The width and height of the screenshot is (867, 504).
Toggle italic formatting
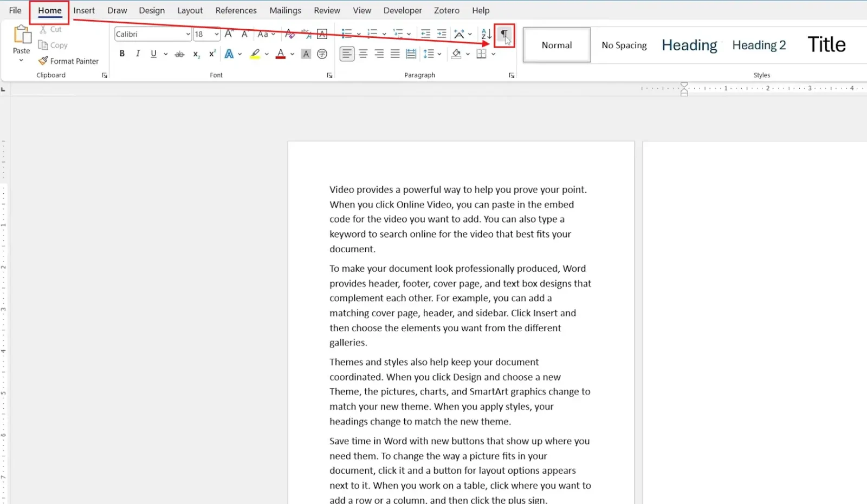(138, 54)
